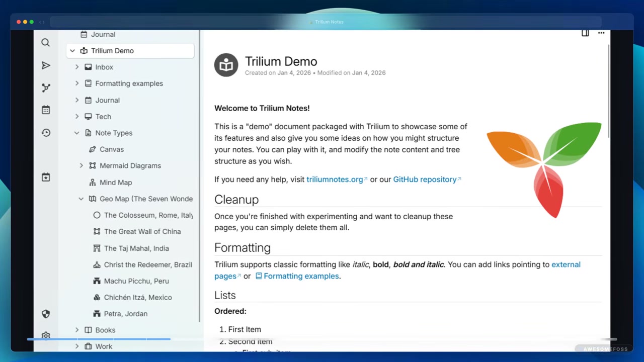Collapse the Note Types tree node
This screenshot has width=644, height=362.
77,133
